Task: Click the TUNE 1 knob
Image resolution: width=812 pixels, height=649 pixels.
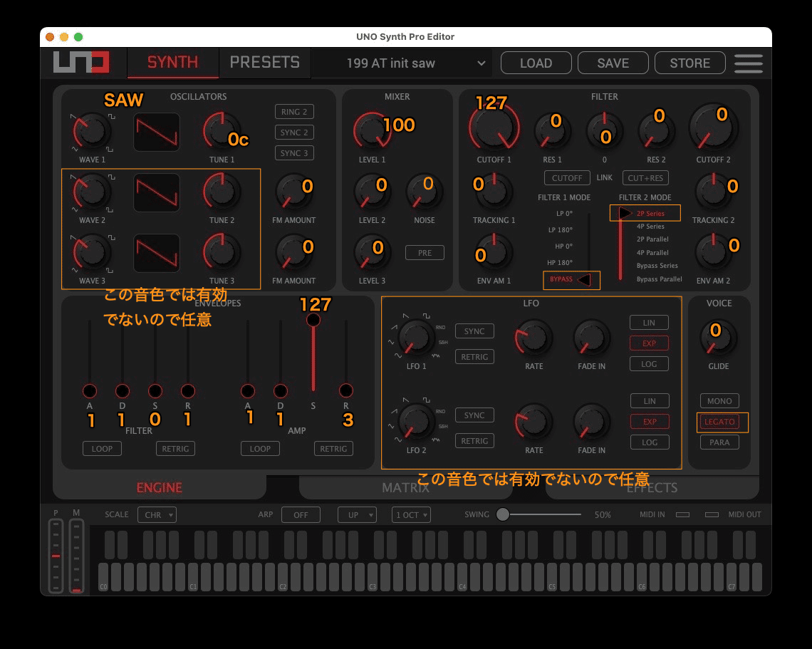Action: [222, 131]
